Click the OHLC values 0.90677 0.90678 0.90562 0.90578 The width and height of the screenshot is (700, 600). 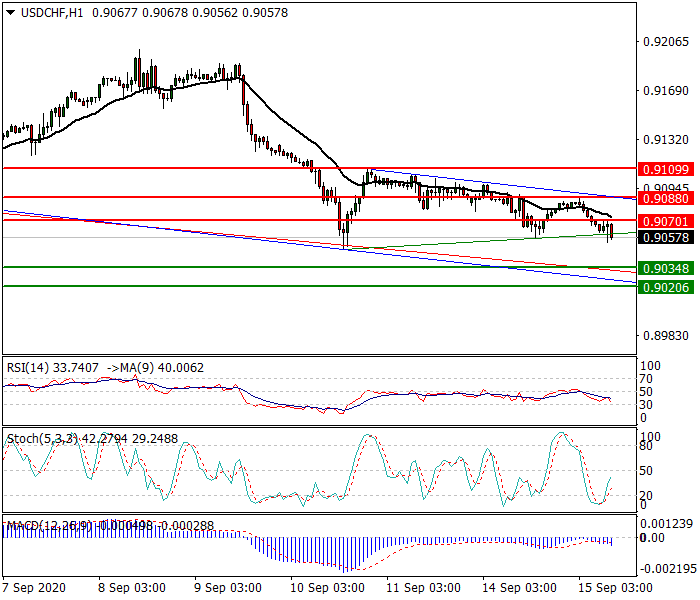[190, 12]
